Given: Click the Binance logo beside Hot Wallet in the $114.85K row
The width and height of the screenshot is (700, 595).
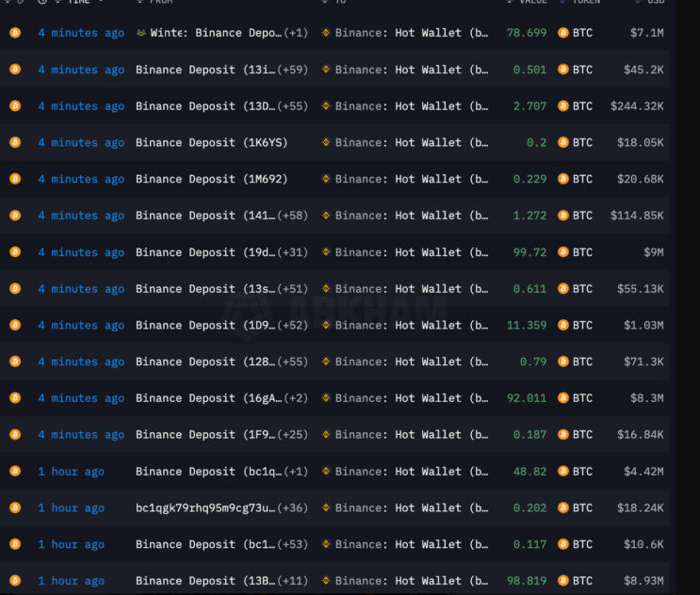Looking at the screenshot, I should [326, 216].
